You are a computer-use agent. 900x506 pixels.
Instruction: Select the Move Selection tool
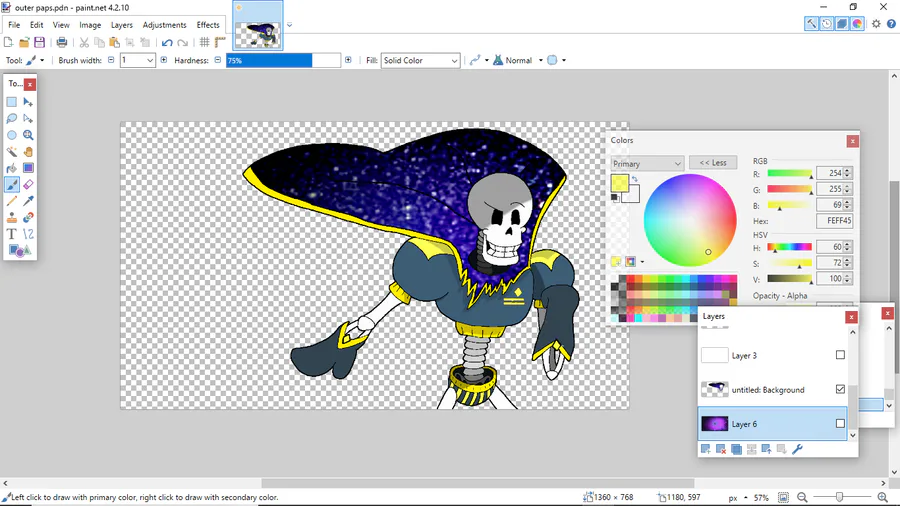(x=28, y=119)
